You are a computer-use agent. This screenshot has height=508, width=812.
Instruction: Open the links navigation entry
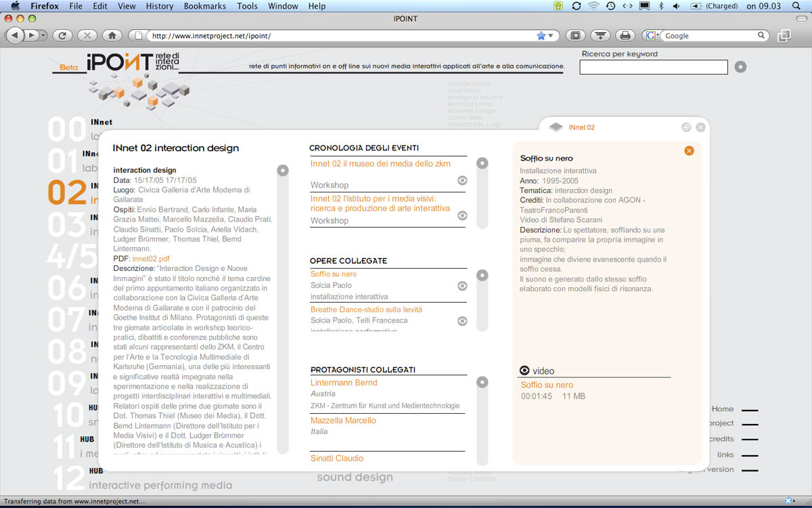pyautogui.click(x=725, y=454)
